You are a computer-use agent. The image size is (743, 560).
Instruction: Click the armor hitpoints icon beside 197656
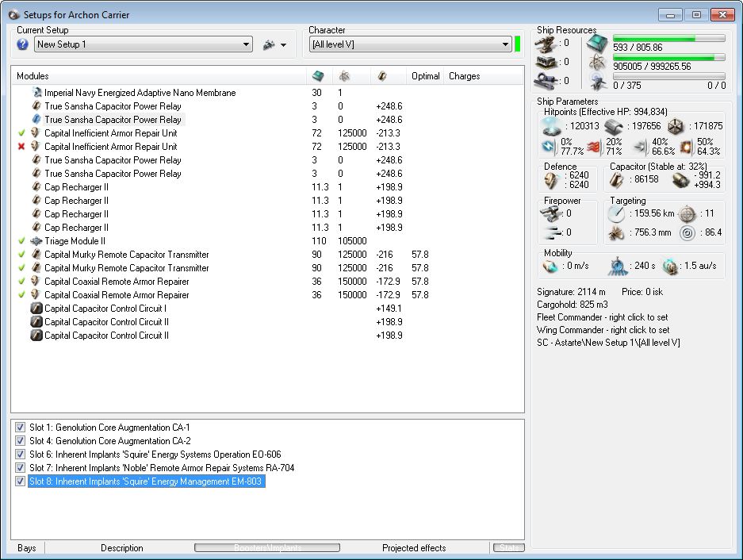613,127
